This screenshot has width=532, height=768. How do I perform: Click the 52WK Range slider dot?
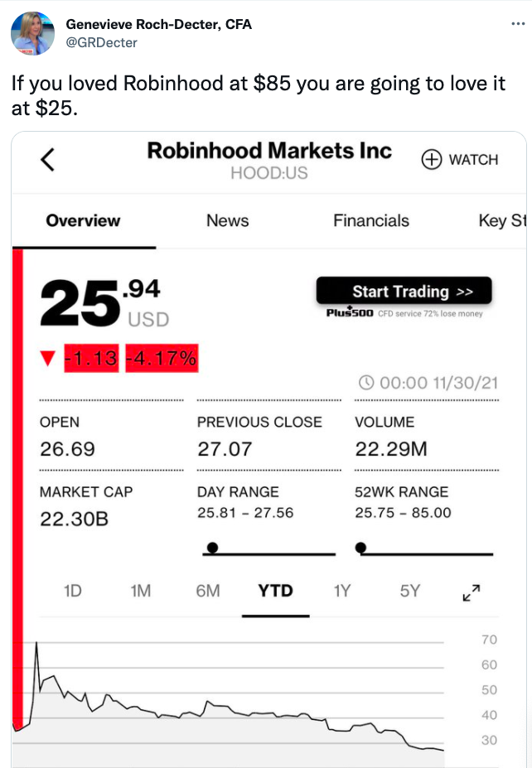(x=360, y=548)
